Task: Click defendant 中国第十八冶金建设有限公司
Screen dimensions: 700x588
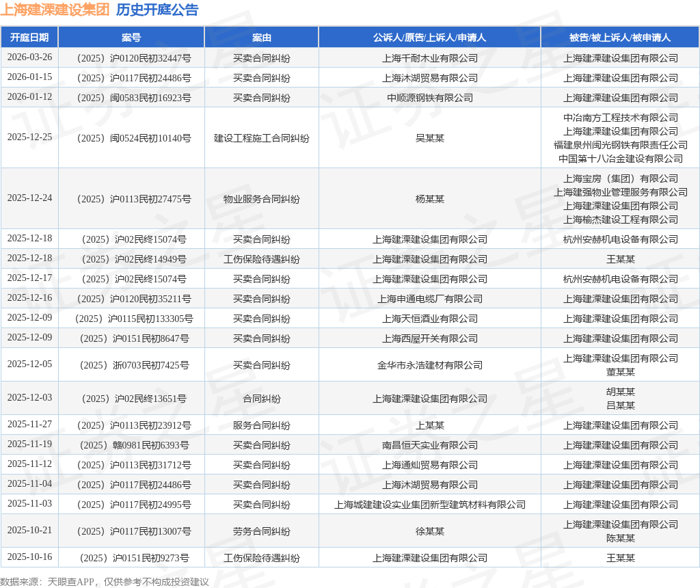Action: 620,159
